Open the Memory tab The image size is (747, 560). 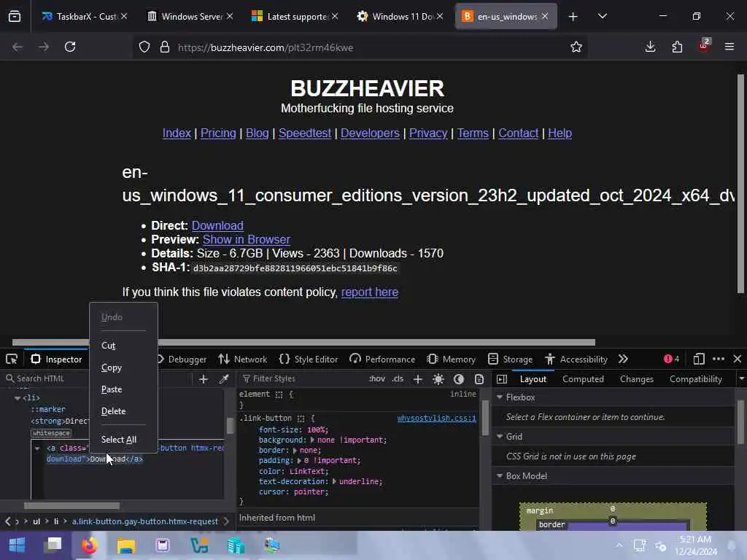pos(451,359)
